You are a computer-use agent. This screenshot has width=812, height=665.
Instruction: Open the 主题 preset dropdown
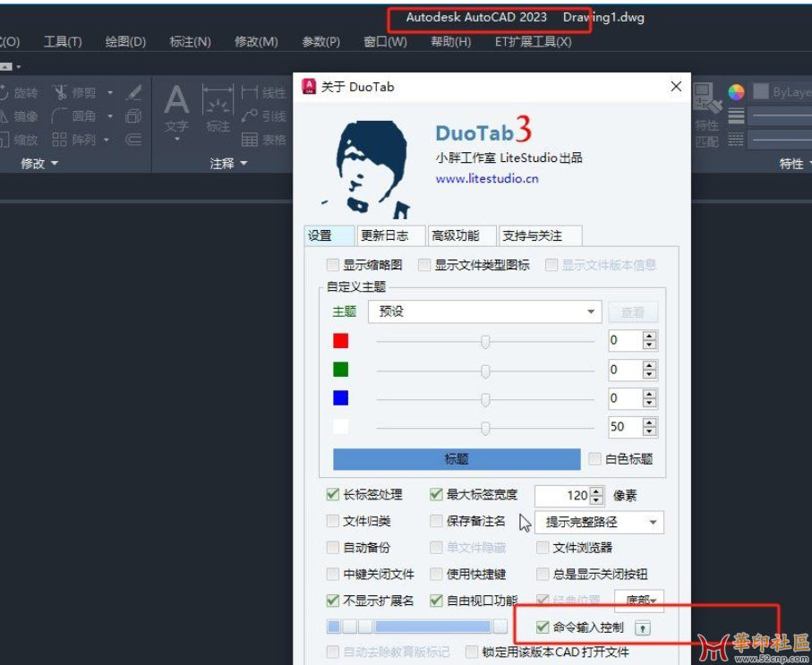(x=484, y=311)
